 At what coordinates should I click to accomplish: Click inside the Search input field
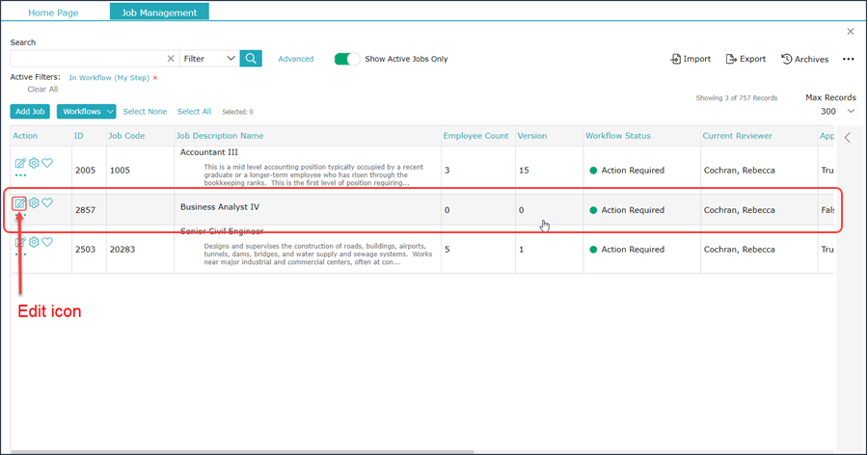tap(87, 59)
